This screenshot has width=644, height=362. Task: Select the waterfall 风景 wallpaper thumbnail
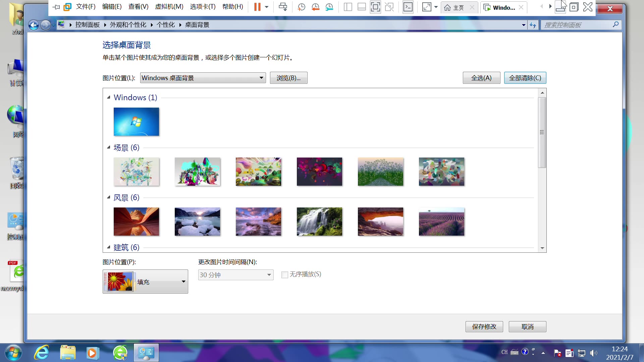pyautogui.click(x=319, y=221)
